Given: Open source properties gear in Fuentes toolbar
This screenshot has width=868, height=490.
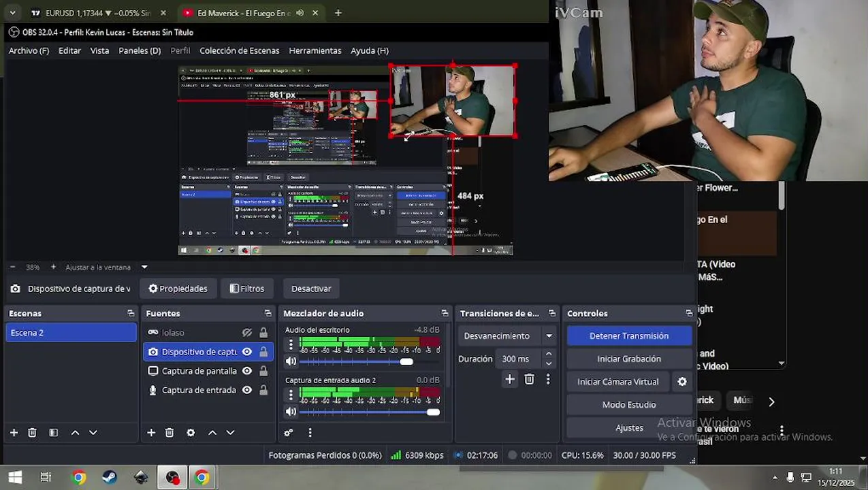Looking at the screenshot, I should (x=191, y=433).
